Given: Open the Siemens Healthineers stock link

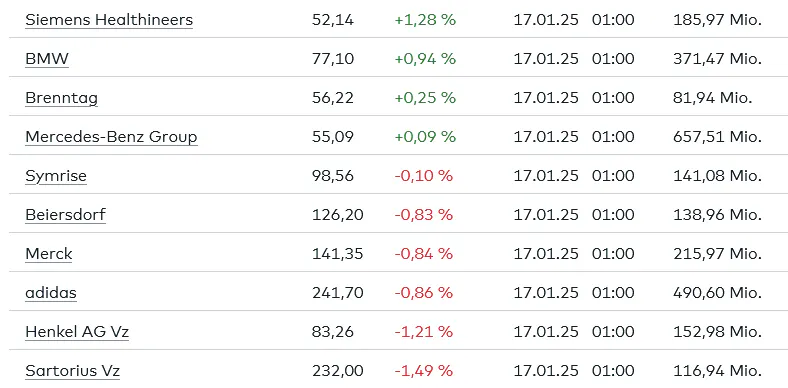Looking at the screenshot, I should pyautogui.click(x=109, y=20).
